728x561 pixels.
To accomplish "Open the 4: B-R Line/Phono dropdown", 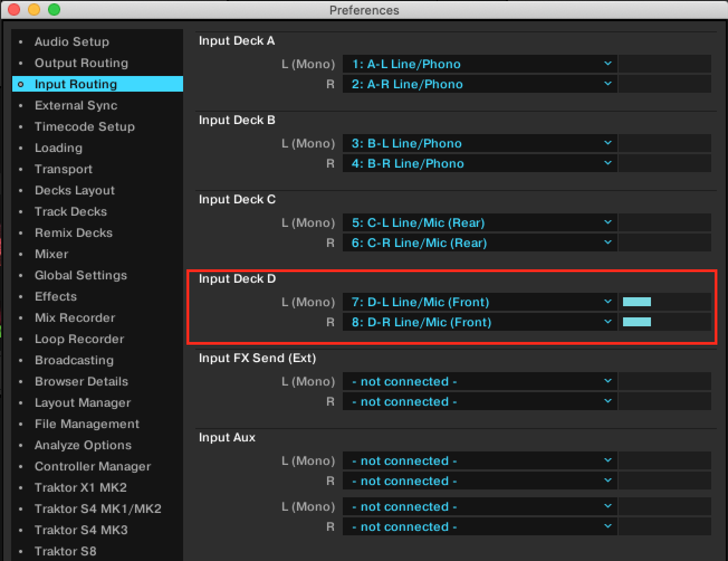I will (480, 164).
